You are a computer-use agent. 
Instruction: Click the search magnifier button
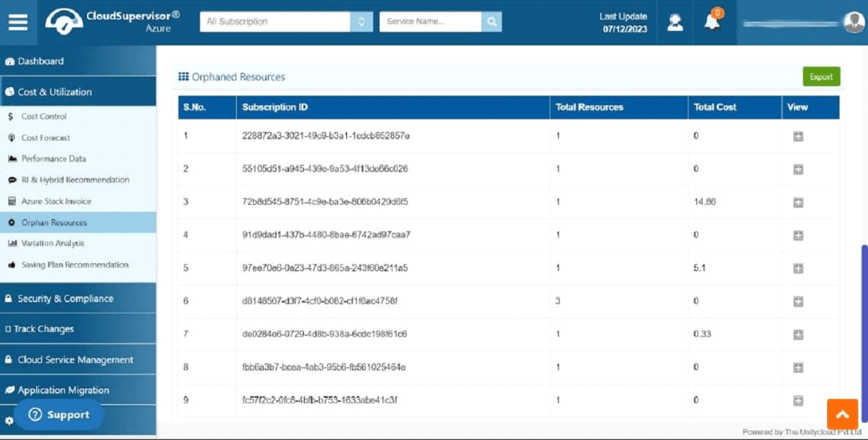pyautogui.click(x=491, y=21)
